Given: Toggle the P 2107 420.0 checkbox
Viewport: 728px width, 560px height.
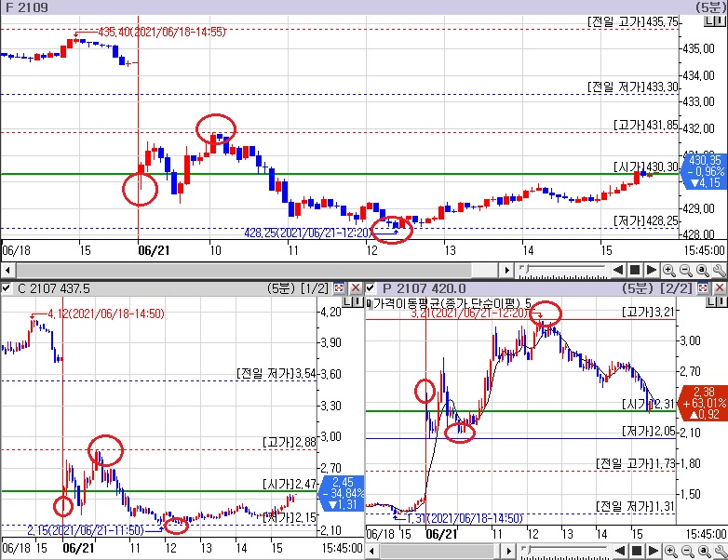Looking at the screenshot, I should (370, 288).
